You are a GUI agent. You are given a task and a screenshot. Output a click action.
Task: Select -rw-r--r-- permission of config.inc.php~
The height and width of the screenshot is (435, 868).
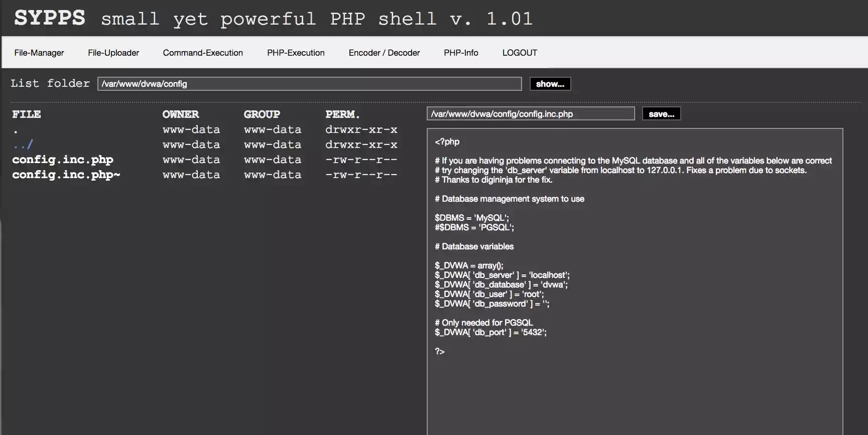361,175
